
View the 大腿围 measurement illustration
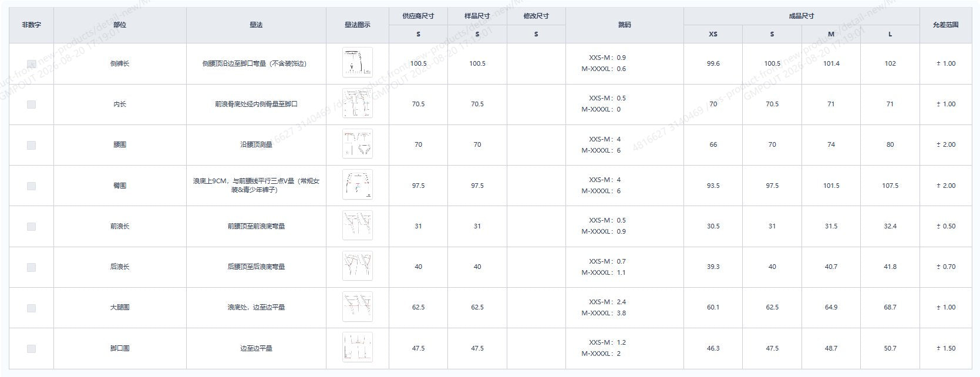[x=357, y=307]
